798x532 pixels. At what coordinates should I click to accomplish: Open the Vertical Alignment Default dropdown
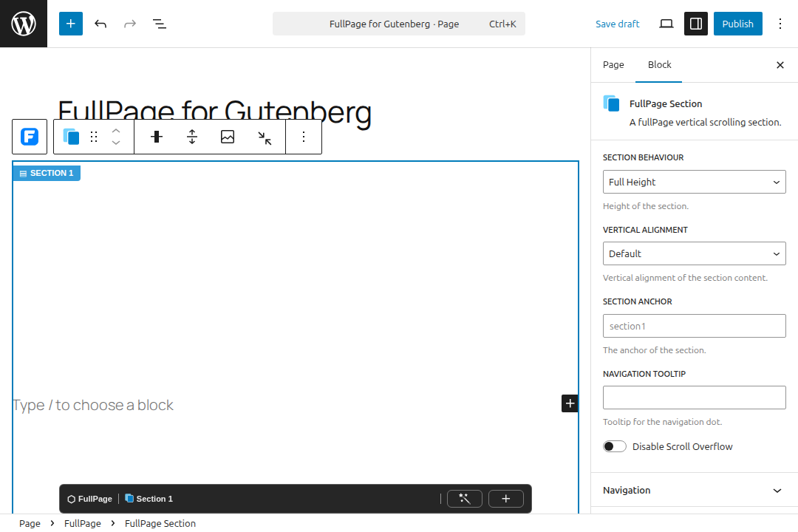pyautogui.click(x=694, y=253)
